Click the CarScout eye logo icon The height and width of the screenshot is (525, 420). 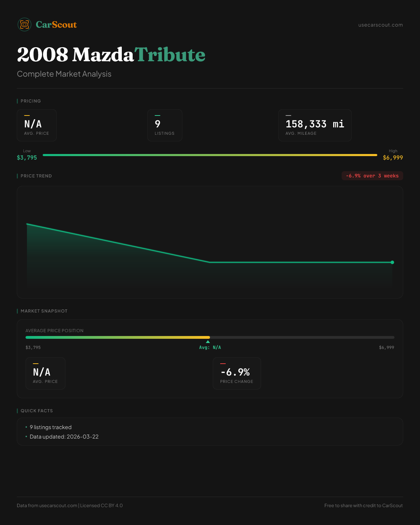click(x=24, y=24)
